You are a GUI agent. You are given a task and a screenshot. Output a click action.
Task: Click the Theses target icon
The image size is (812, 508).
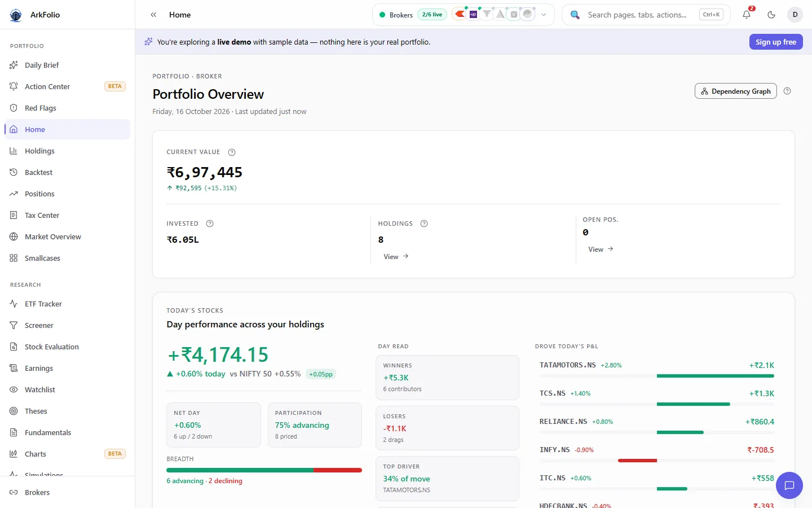(x=14, y=411)
